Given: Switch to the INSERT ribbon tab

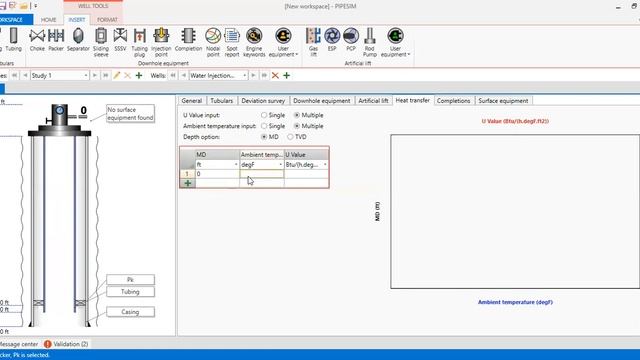Looking at the screenshot, I should click(77, 20).
